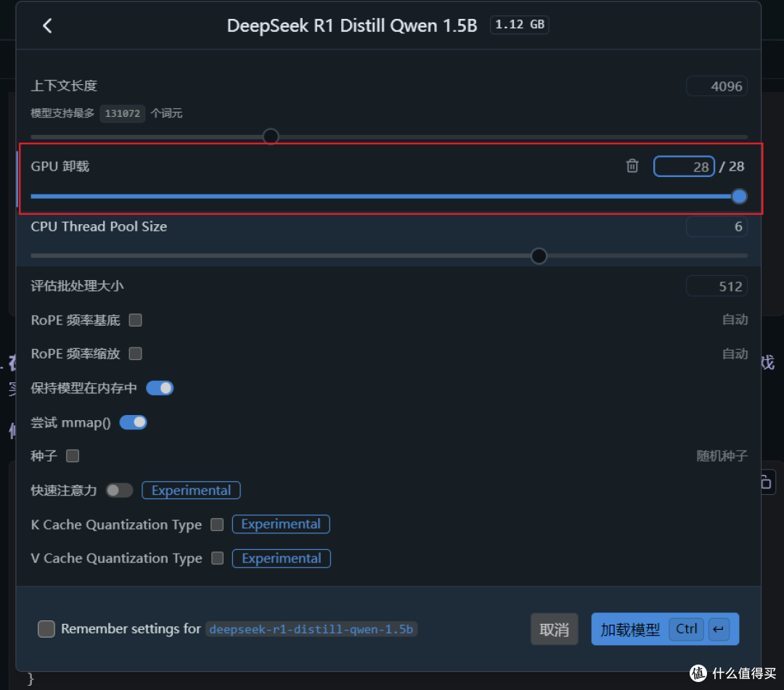The image size is (784, 690).
Task: Click the 131072 max token value
Action: [x=122, y=113]
